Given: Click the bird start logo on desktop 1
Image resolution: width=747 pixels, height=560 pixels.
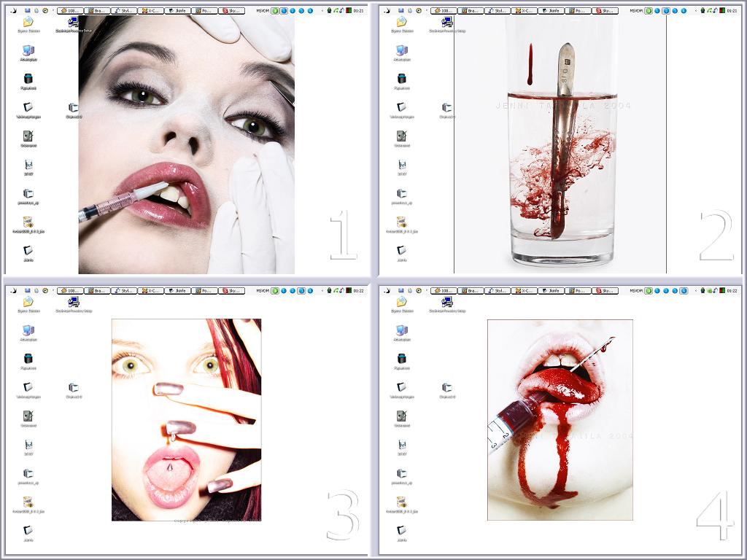Looking at the screenshot, I should tap(15, 11).
